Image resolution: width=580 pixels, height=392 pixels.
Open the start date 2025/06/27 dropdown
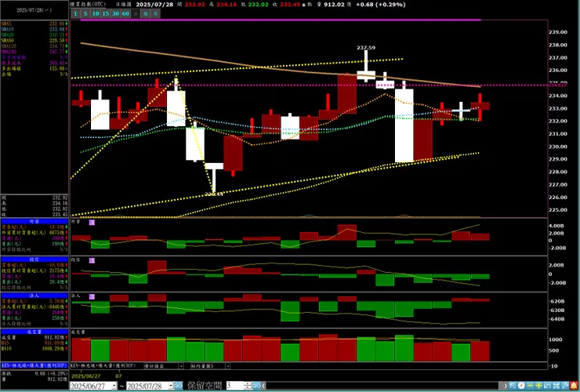(x=114, y=386)
